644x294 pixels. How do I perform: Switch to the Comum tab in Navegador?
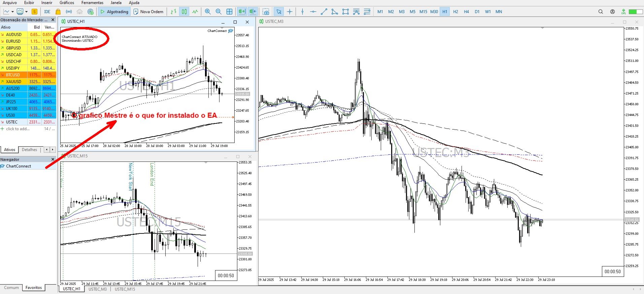11,288
